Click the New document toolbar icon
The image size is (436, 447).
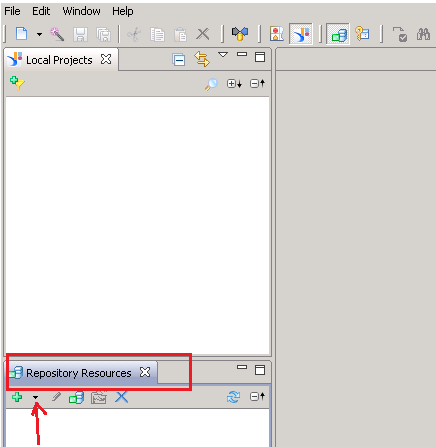[22, 34]
